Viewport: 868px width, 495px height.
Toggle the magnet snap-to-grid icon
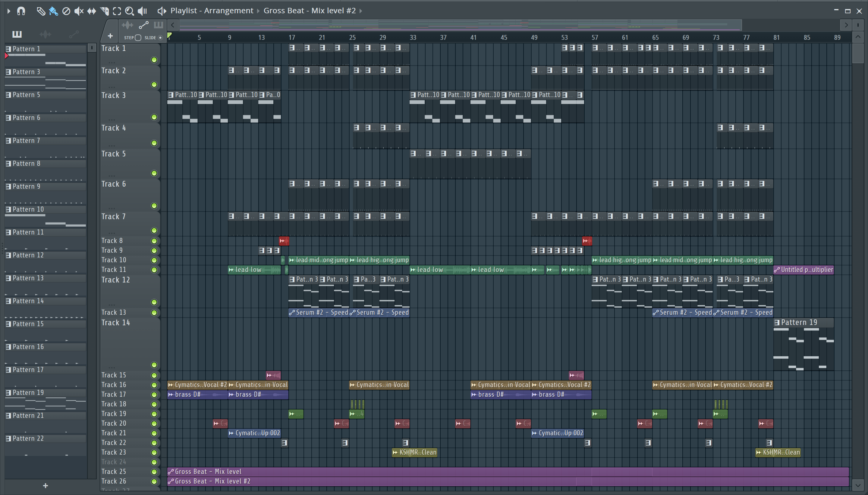pos(21,11)
